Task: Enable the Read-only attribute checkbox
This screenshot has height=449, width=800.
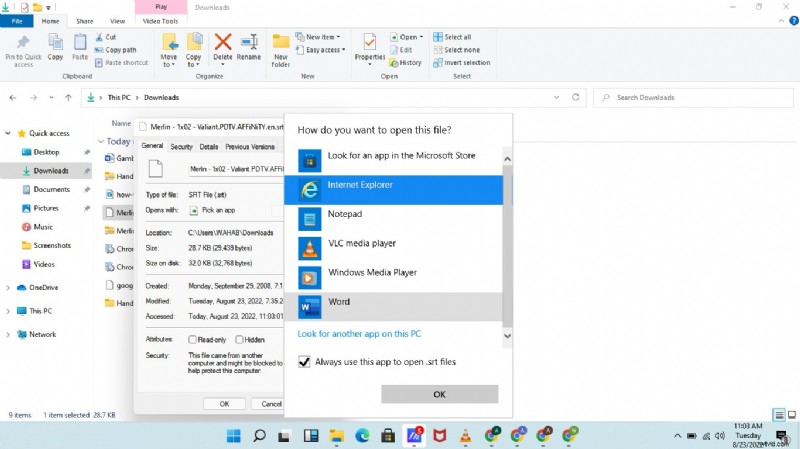Action: coord(193,339)
